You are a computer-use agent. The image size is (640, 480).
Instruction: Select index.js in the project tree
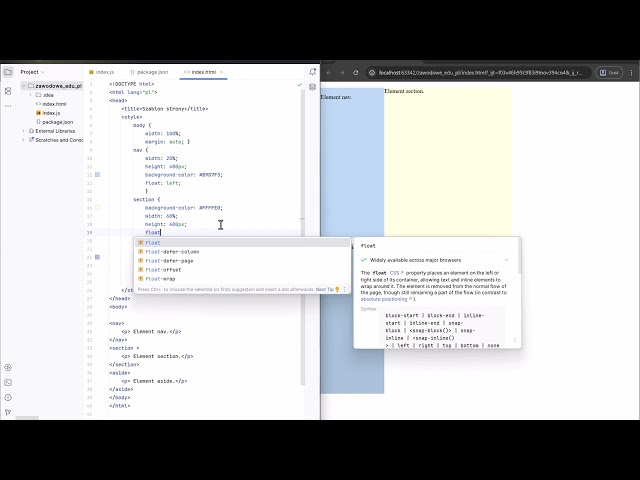(51, 113)
